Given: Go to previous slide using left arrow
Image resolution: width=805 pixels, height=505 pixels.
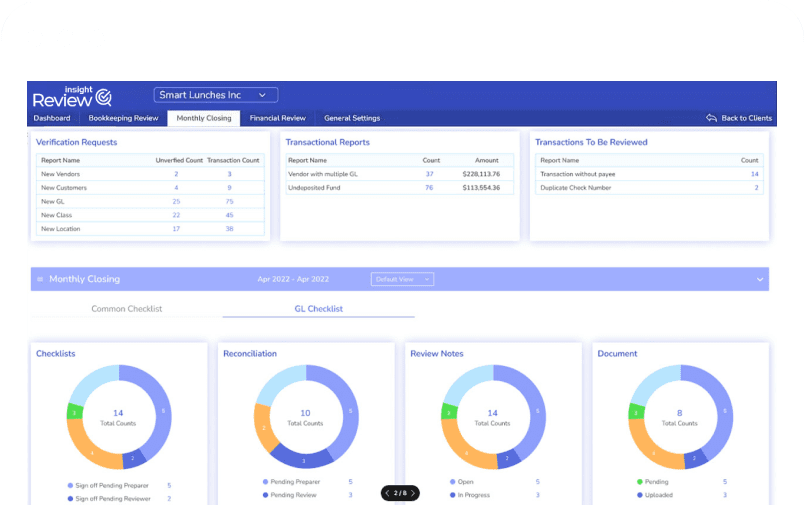Looking at the screenshot, I should (388, 493).
